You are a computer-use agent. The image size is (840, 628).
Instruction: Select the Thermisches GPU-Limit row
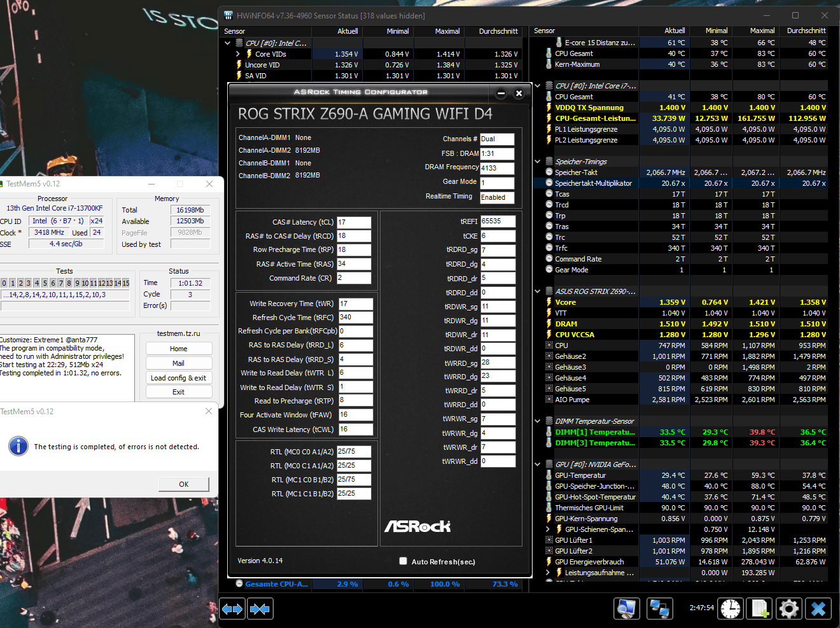click(680, 508)
